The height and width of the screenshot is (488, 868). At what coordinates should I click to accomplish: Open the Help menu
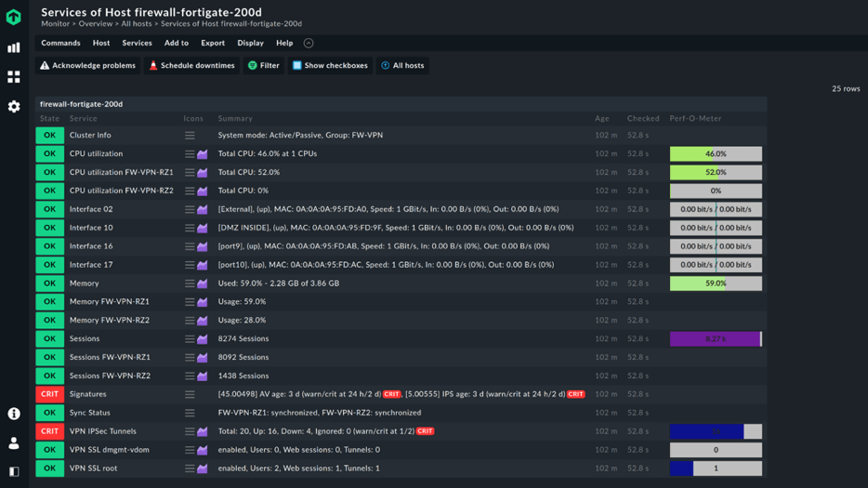pos(284,43)
